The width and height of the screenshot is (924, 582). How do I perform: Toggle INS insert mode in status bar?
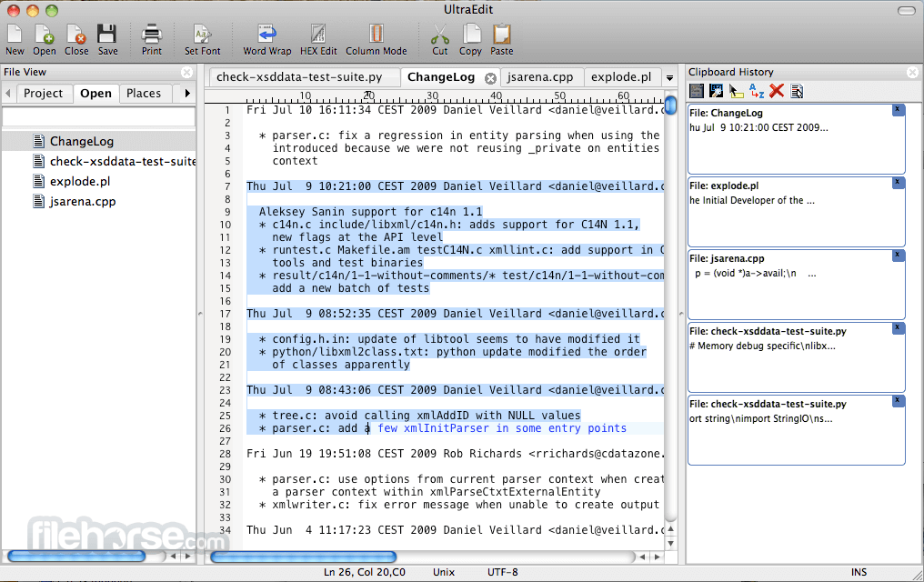click(x=859, y=572)
